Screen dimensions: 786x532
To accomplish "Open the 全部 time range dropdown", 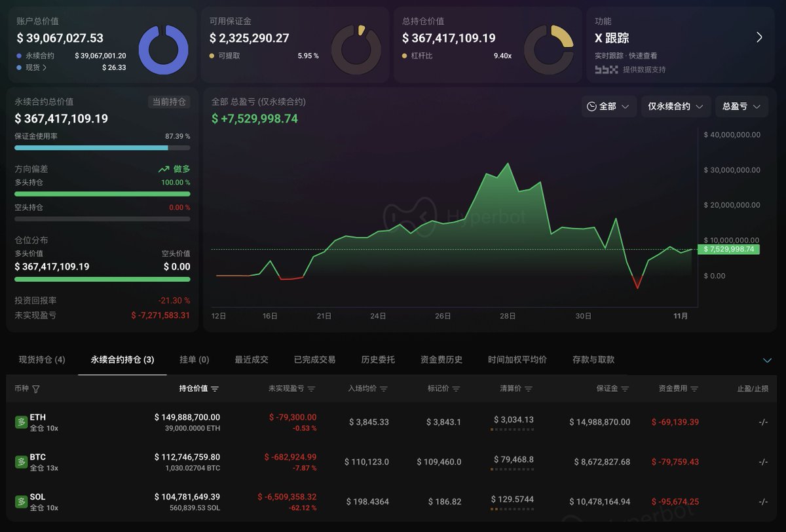I will [608, 106].
